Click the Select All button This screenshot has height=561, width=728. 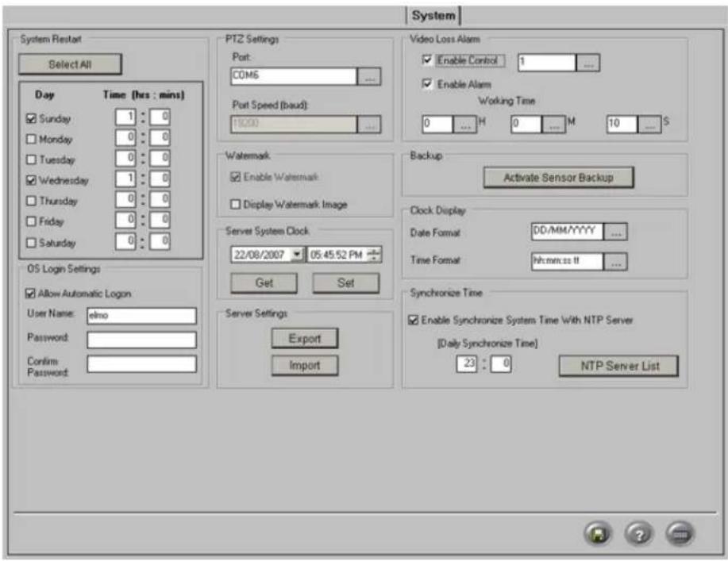(x=70, y=64)
